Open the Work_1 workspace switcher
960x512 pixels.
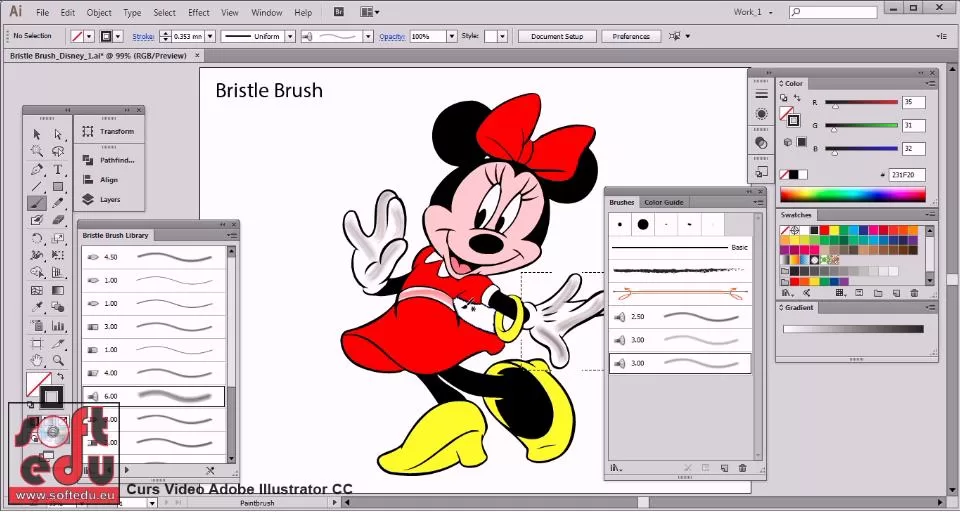coord(753,12)
